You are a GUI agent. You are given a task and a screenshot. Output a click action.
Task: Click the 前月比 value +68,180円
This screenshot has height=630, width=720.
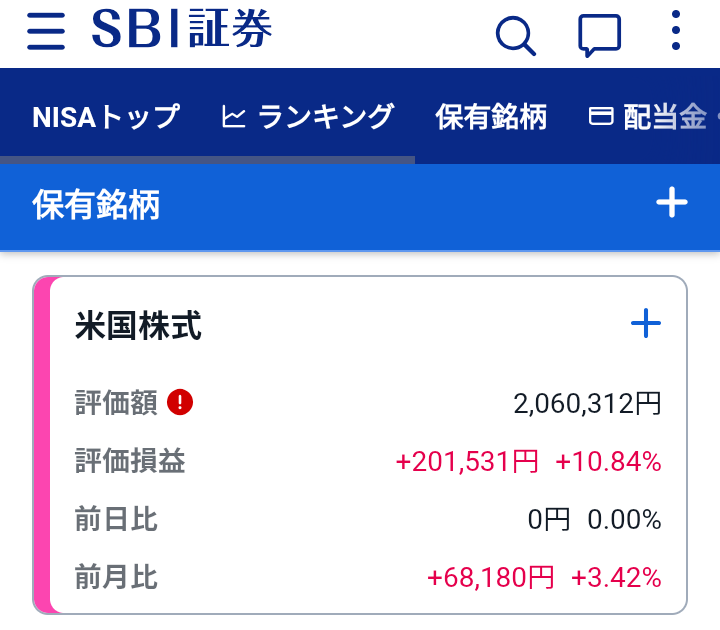coord(490,577)
